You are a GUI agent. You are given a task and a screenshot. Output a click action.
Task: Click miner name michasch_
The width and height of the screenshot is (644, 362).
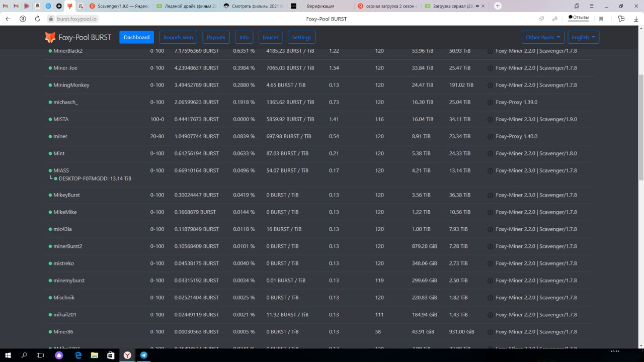66,102
